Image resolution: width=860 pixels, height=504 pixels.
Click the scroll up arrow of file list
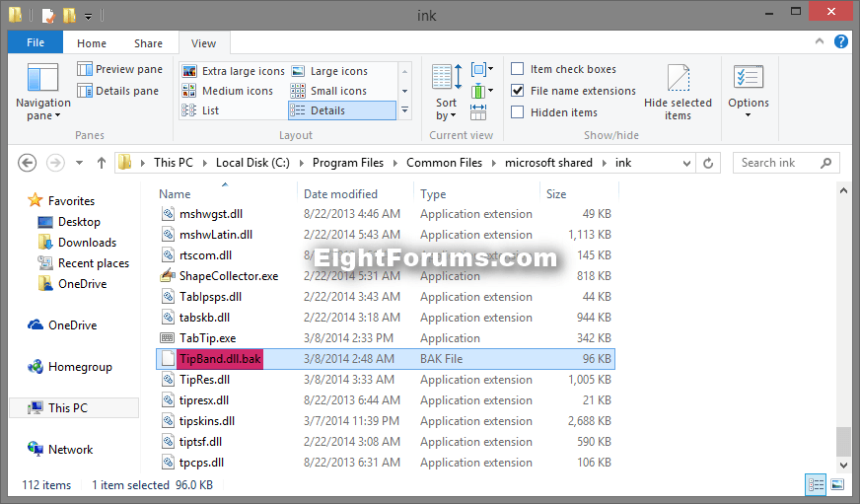point(843,190)
